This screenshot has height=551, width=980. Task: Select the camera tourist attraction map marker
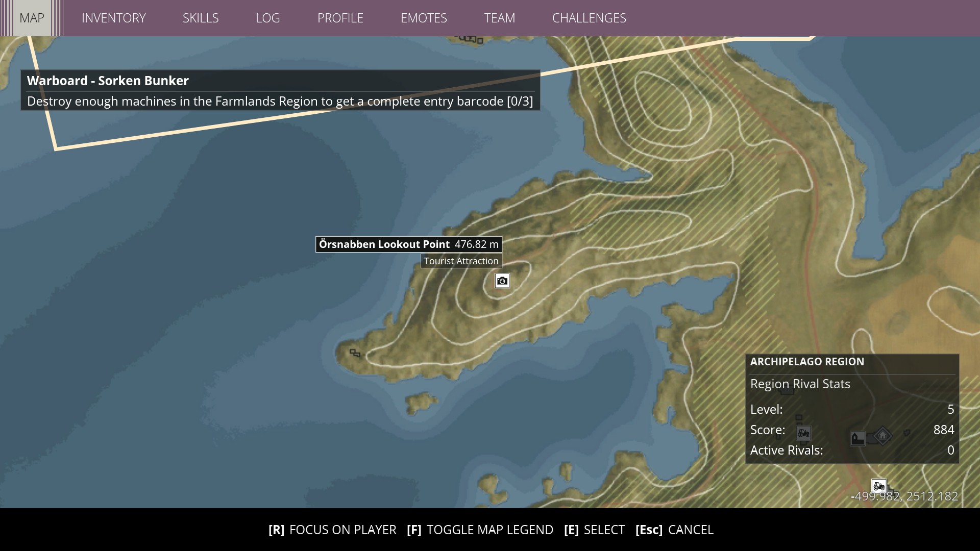[502, 281]
